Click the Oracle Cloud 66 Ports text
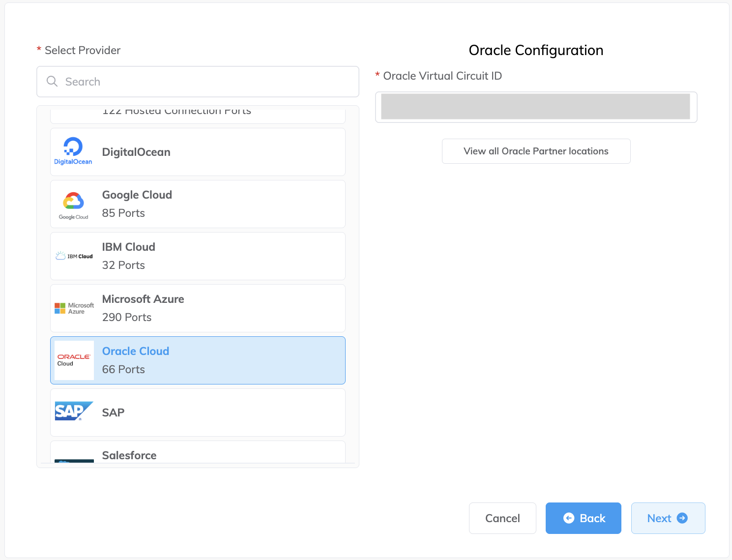732x560 pixels. 136,360
